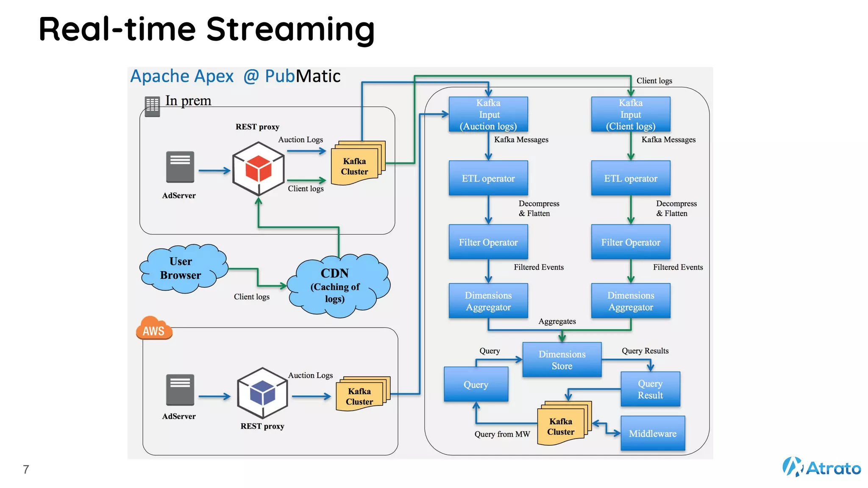This screenshot has width=868, height=488.
Task: Click the Dimensions Store box
Action: point(562,360)
